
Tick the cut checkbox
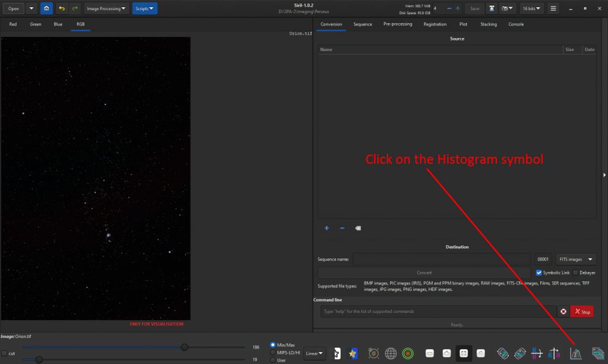click(4, 353)
